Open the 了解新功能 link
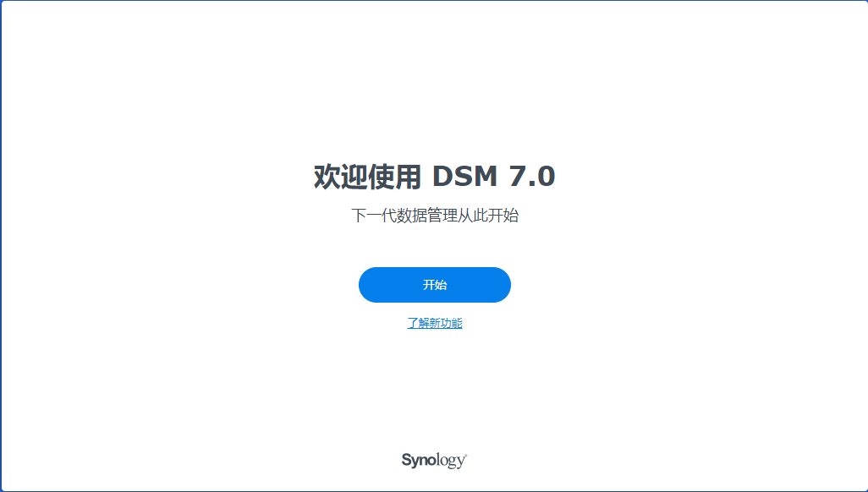 (x=435, y=323)
